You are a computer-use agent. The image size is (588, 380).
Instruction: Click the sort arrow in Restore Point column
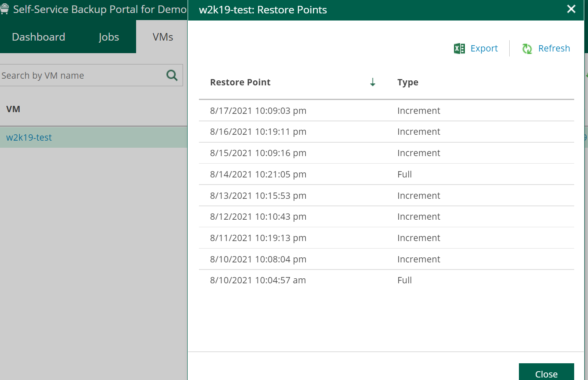[x=372, y=82]
